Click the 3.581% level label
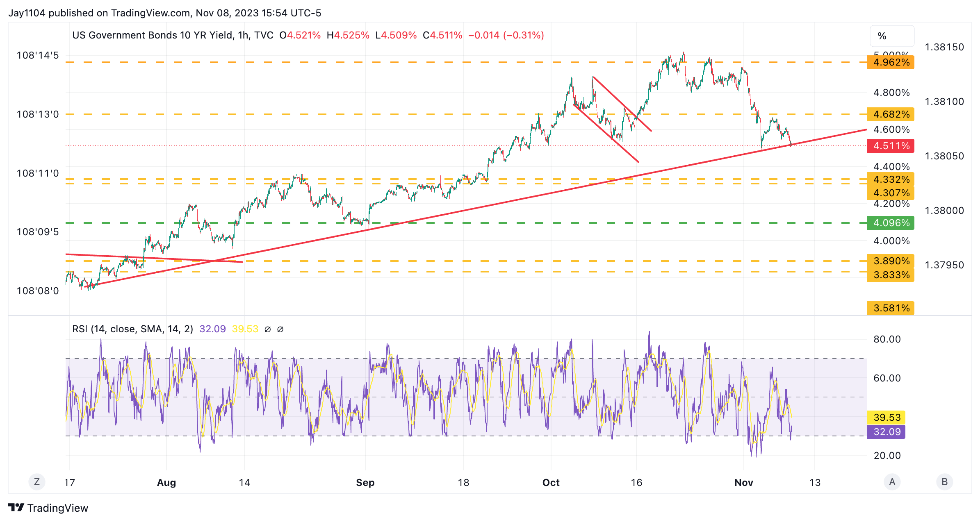The image size is (980, 522). click(x=891, y=308)
